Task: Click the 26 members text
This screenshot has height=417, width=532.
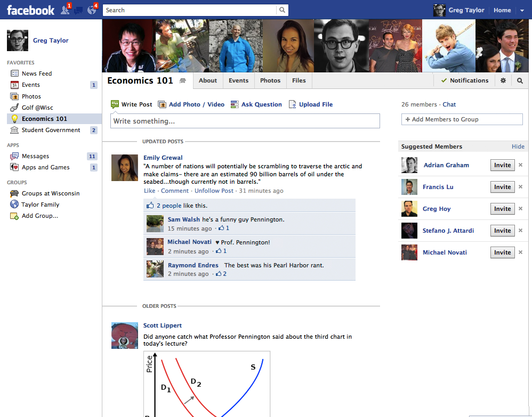Action: (419, 104)
